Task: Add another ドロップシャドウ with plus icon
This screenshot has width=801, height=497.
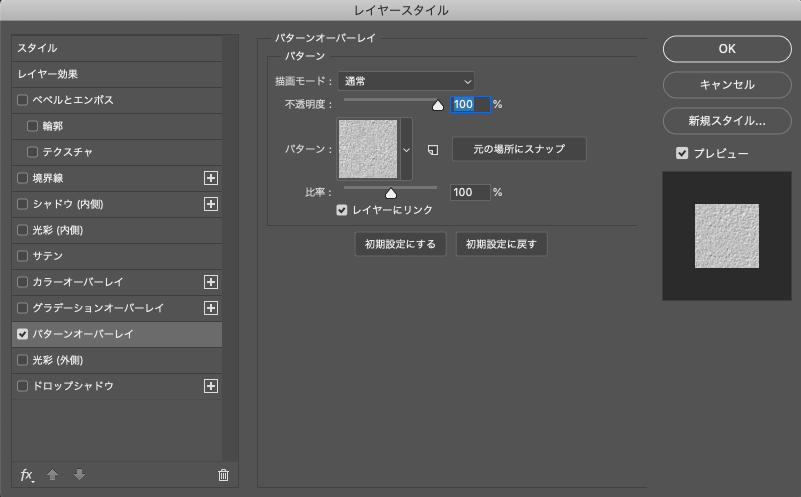Action: (x=211, y=386)
